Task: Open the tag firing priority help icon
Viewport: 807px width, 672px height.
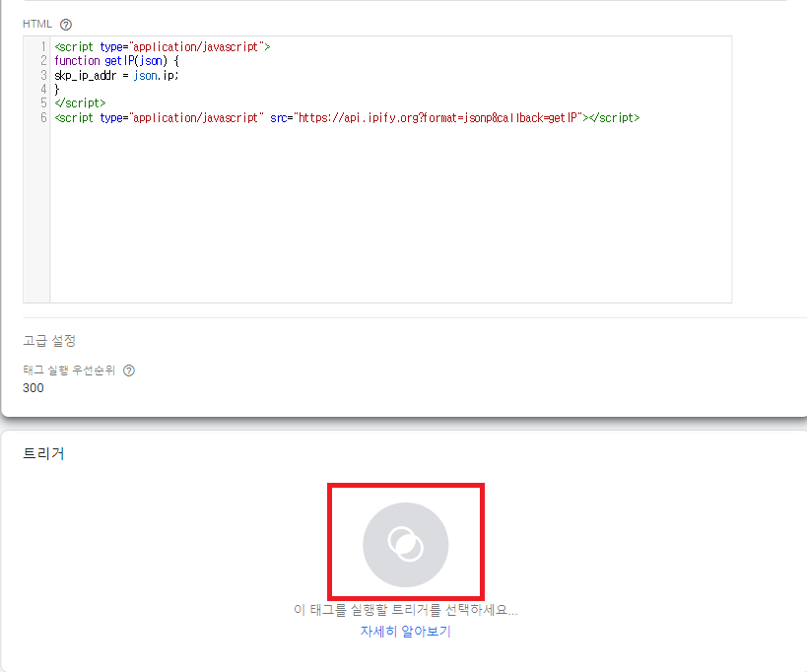Action: click(129, 370)
